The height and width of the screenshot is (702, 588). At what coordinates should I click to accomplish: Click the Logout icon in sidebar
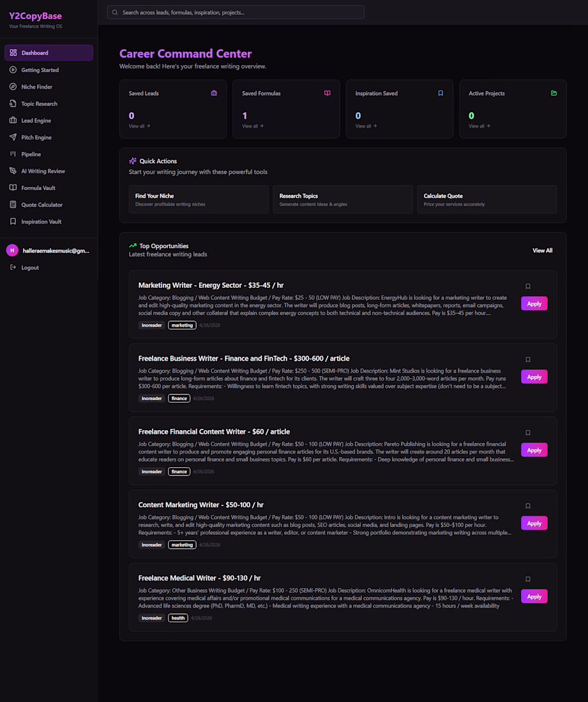click(x=13, y=267)
